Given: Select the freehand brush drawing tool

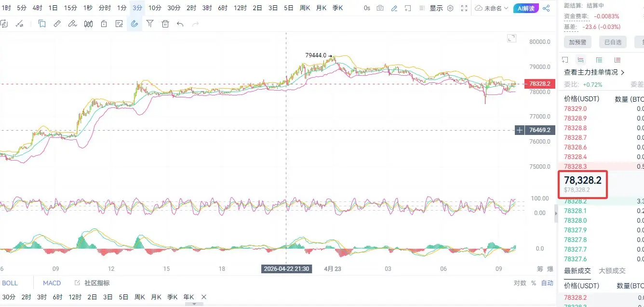Looking at the screenshot, I should point(72,24).
